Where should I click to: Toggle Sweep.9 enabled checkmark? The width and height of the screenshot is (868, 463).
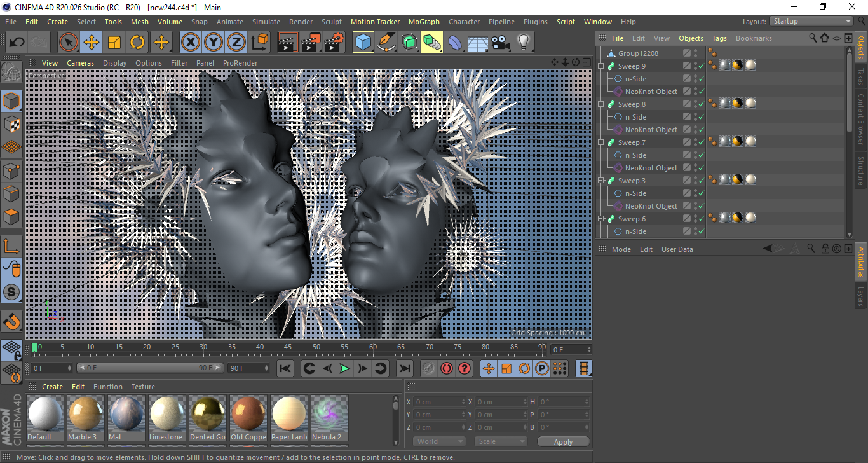[701, 66]
